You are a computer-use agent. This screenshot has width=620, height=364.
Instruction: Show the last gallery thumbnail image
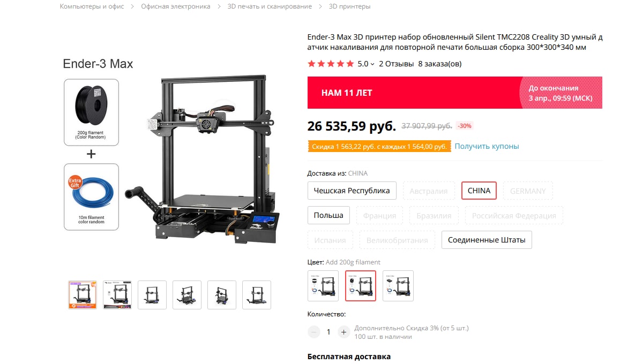point(257,295)
